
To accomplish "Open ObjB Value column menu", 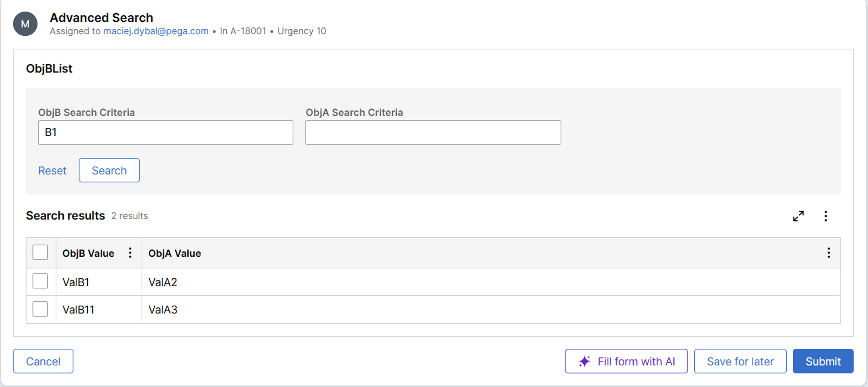I will tap(130, 253).
